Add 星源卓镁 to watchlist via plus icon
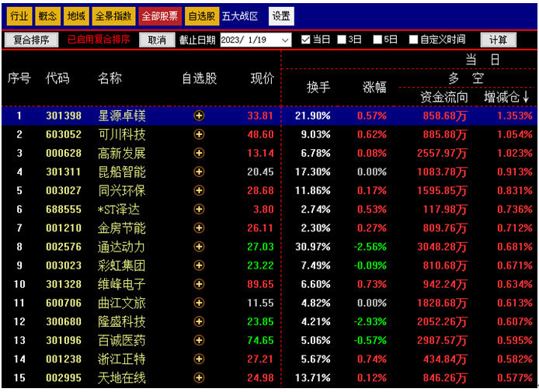The height and width of the screenshot is (392, 539). (199, 116)
